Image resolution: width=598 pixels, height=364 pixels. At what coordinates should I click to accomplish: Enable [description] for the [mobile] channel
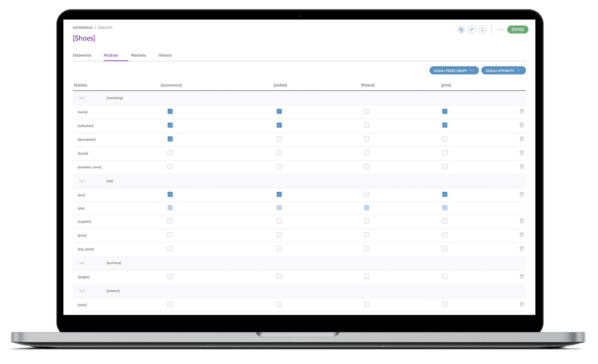coord(279,139)
